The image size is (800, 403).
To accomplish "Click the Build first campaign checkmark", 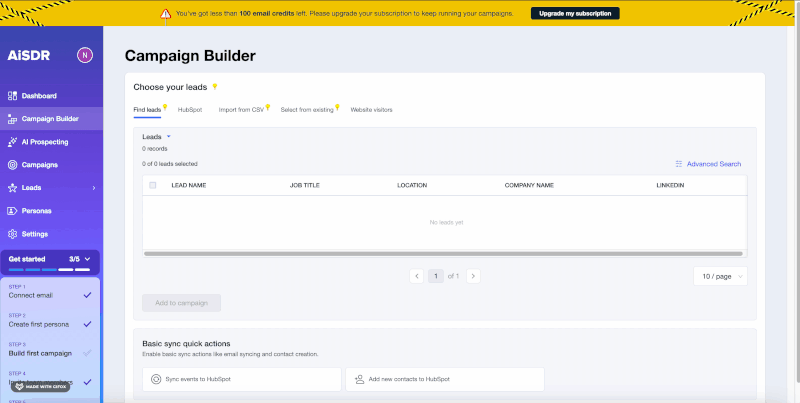I will click(87, 353).
